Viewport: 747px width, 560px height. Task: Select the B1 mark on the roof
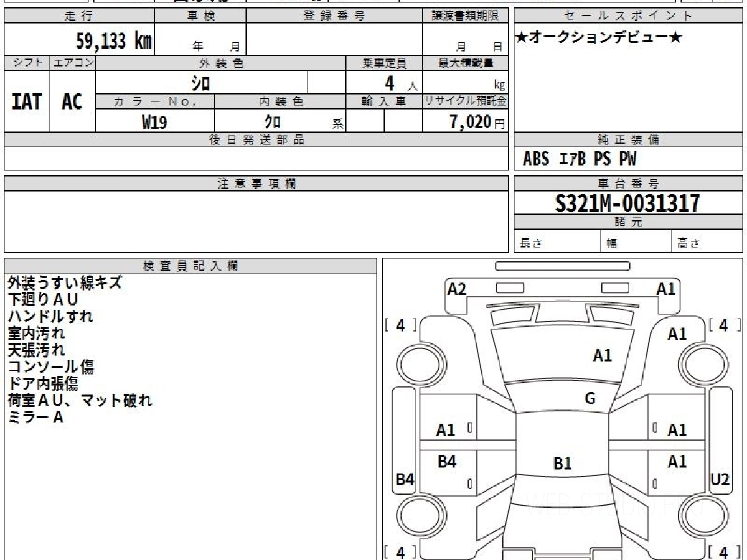[x=563, y=464]
